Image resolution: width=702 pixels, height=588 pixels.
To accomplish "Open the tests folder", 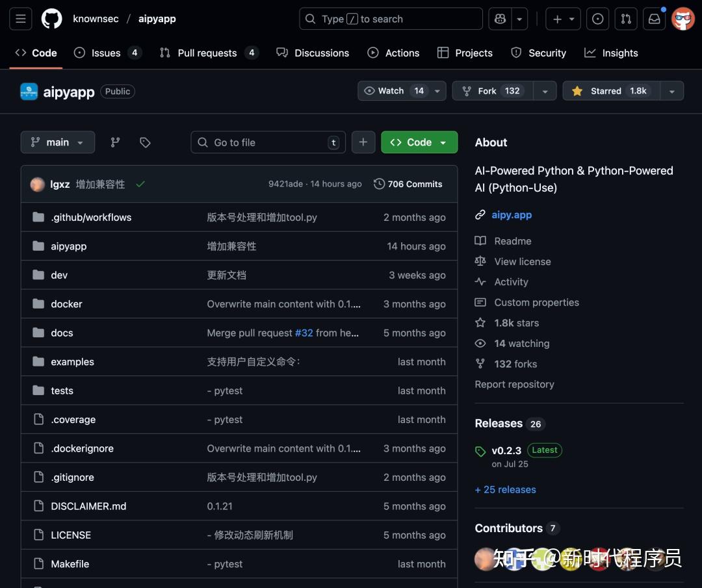I will (62, 390).
